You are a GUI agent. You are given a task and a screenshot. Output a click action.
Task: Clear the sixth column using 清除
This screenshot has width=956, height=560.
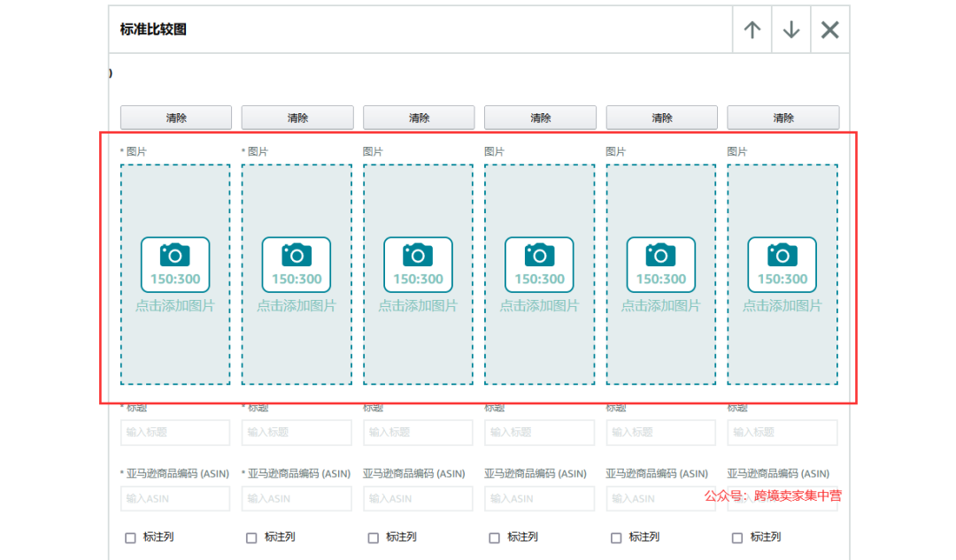pyautogui.click(x=783, y=118)
